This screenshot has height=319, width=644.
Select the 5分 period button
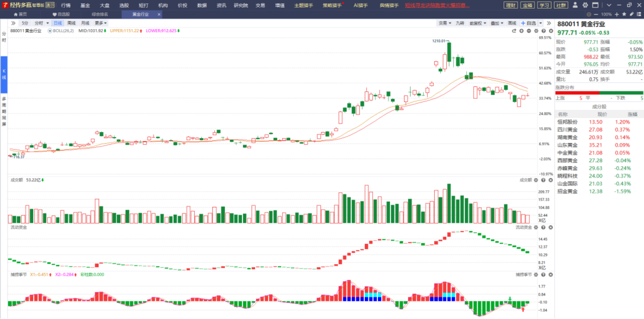pos(25,23)
